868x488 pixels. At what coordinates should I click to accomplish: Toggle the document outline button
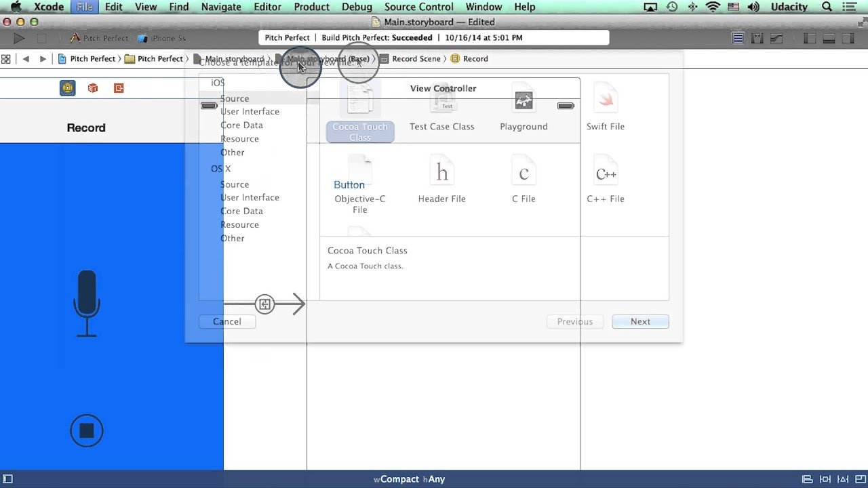pos(7,479)
